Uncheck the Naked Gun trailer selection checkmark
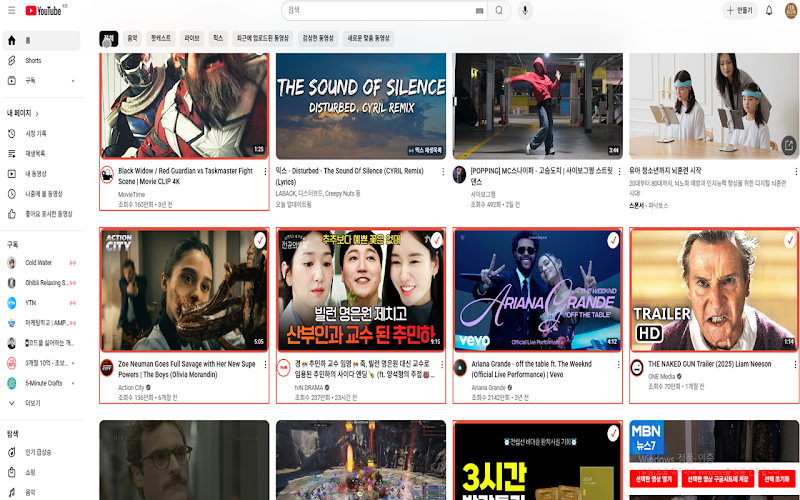The image size is (800, 500). (x=789, y=240)
